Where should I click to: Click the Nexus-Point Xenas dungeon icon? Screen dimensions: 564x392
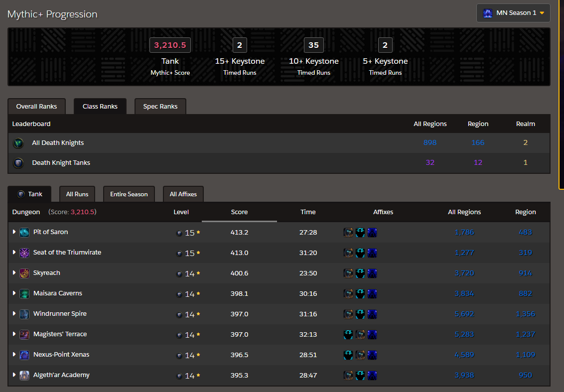coord(24,355)
